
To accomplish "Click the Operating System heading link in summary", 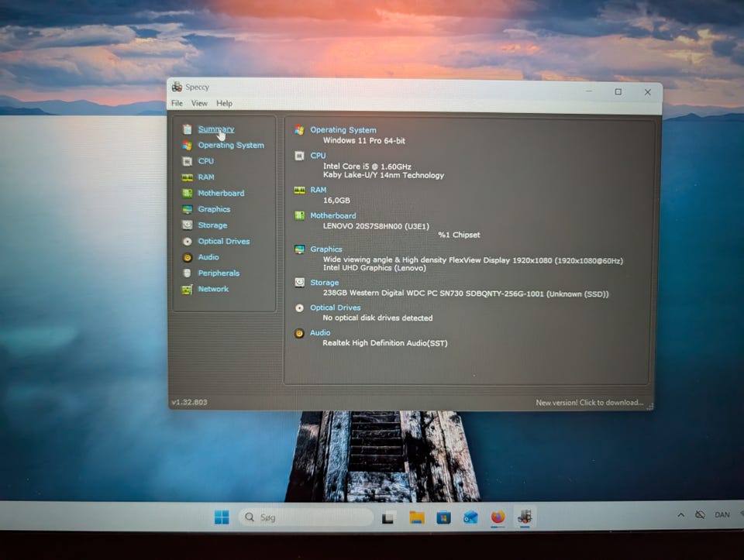I will coord(343,130).
